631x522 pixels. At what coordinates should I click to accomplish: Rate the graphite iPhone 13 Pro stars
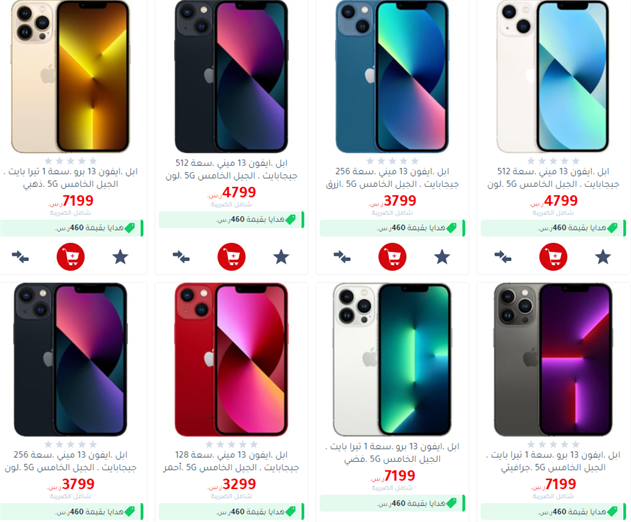[x=553, y=444]
